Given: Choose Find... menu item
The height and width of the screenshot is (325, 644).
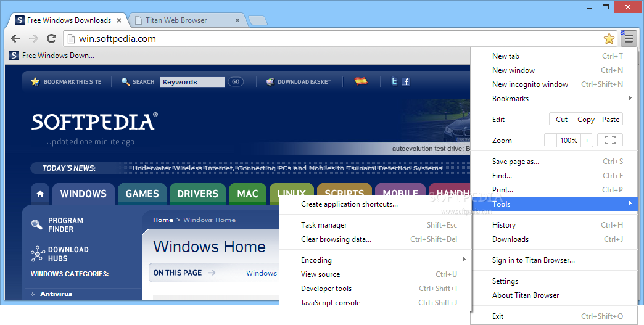Looking at the screenshot, I should coord(554,176).
